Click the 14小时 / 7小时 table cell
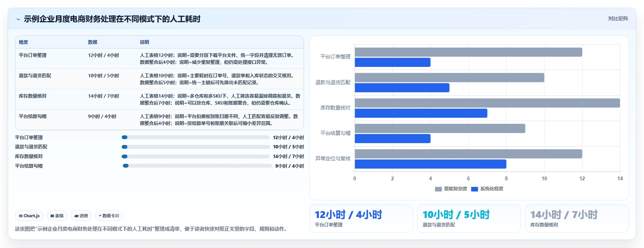 tap(104, 96)
